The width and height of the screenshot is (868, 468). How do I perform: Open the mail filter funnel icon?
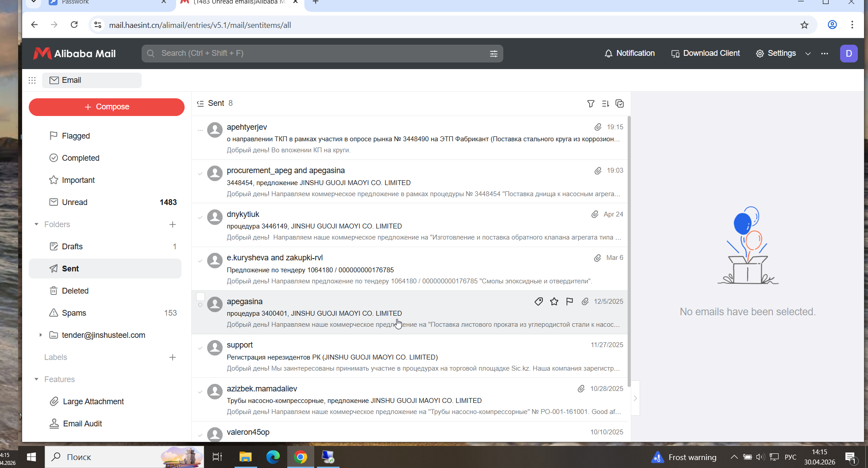(x=590, y=104)
